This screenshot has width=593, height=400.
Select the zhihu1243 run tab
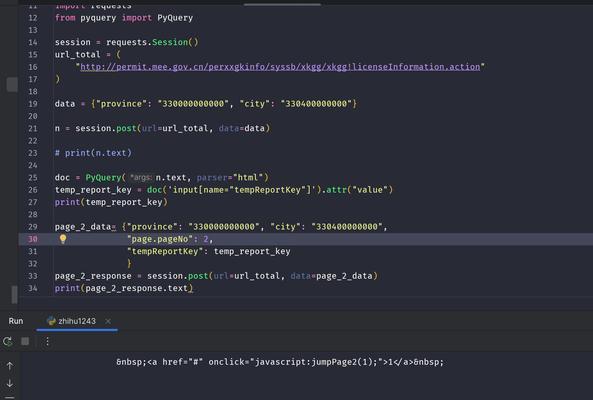tap(77, 321)
